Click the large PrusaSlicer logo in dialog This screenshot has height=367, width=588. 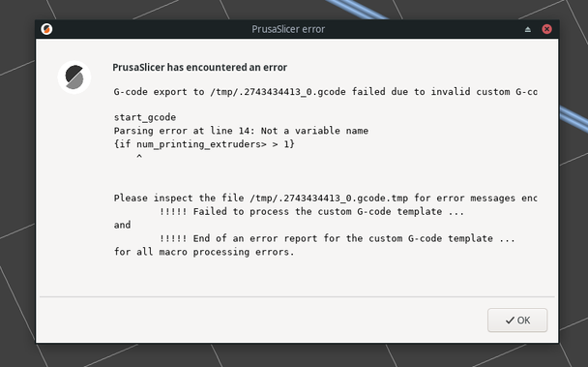(x=74, y=77)
